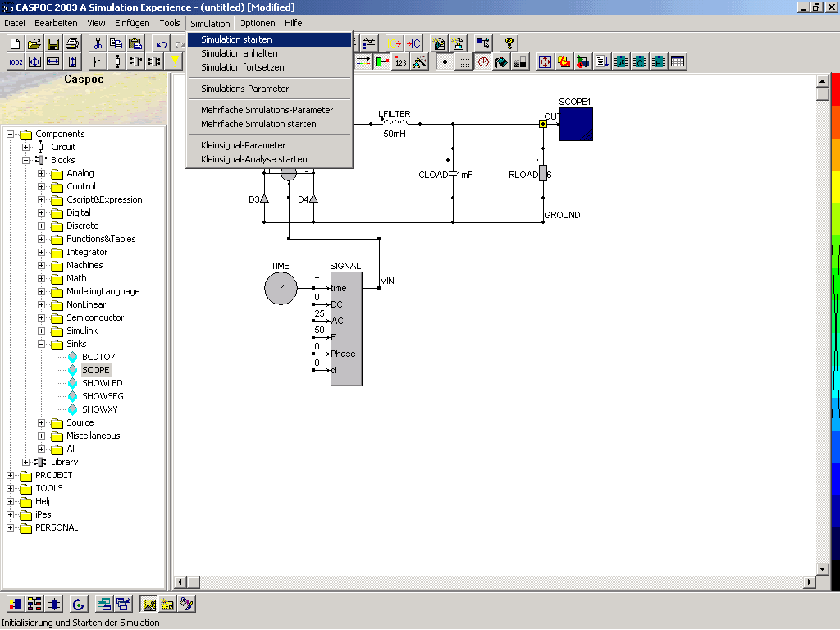Screen dimensions: 840x630
Task: Click the 123 numeric display icon
Action: pyautogui.click(x=400, y=62)
